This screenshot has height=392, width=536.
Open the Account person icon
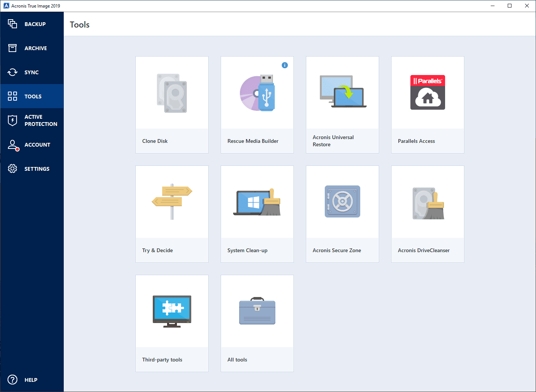13,145
